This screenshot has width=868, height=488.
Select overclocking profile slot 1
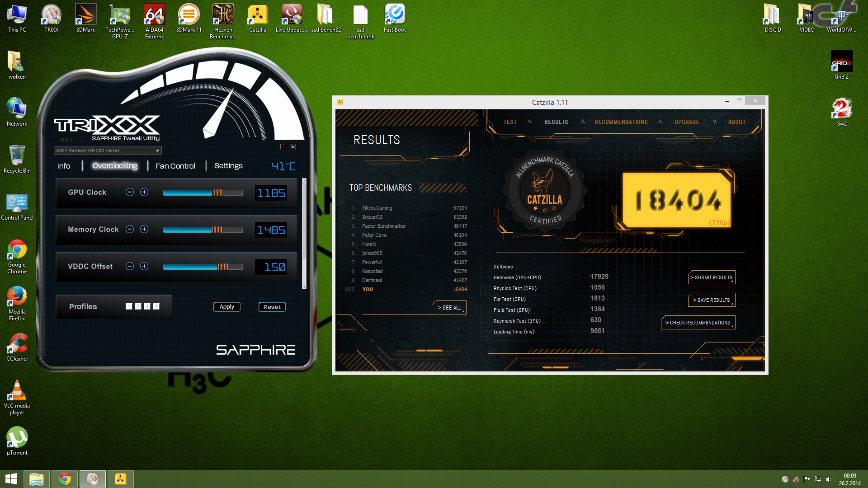129,306
